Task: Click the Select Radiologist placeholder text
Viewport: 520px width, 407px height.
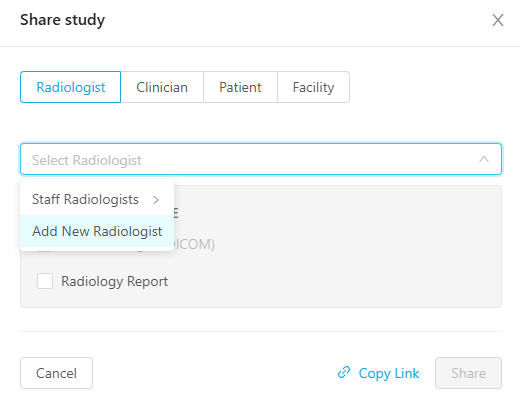Action: point(87,160)
